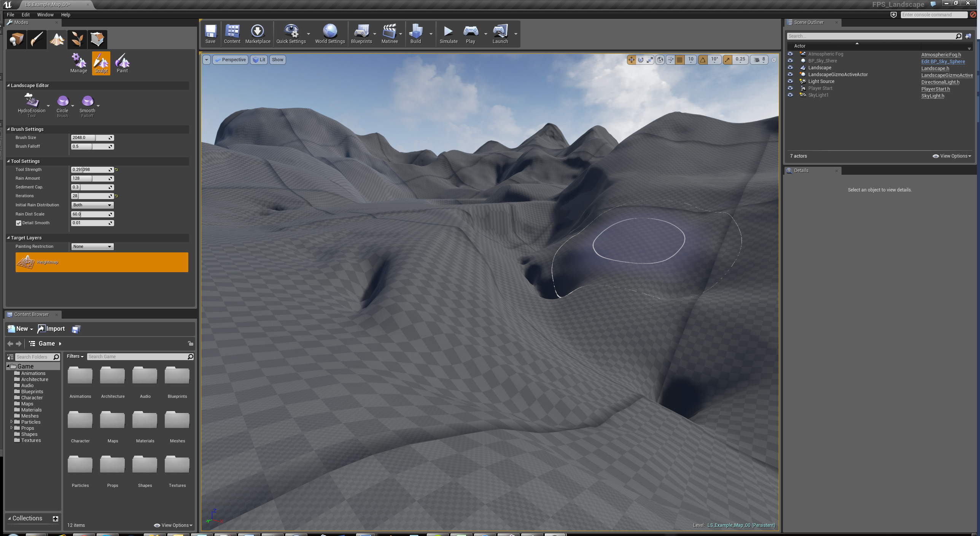
Task: Open the Window menu
Action: (45, 14)
